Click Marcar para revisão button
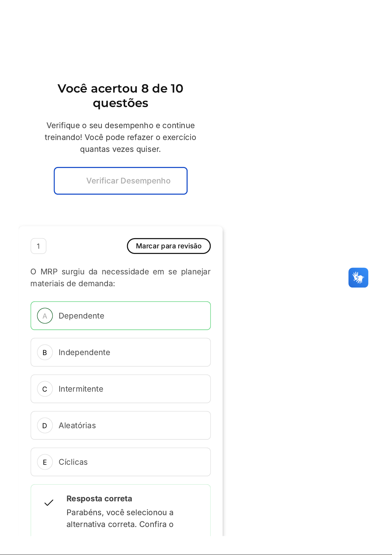The height and width of the screenshot is (555, 392). [x=169, y=246]
